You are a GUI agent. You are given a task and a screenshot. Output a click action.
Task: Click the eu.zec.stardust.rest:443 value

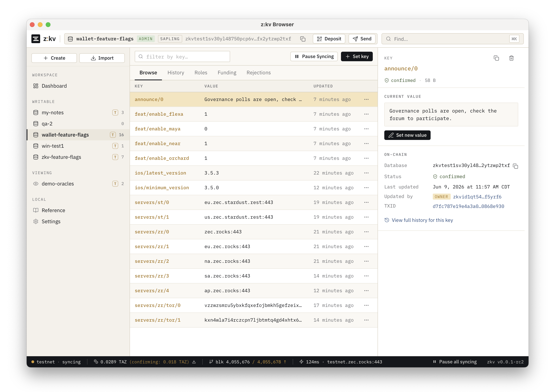coord(239,203)
